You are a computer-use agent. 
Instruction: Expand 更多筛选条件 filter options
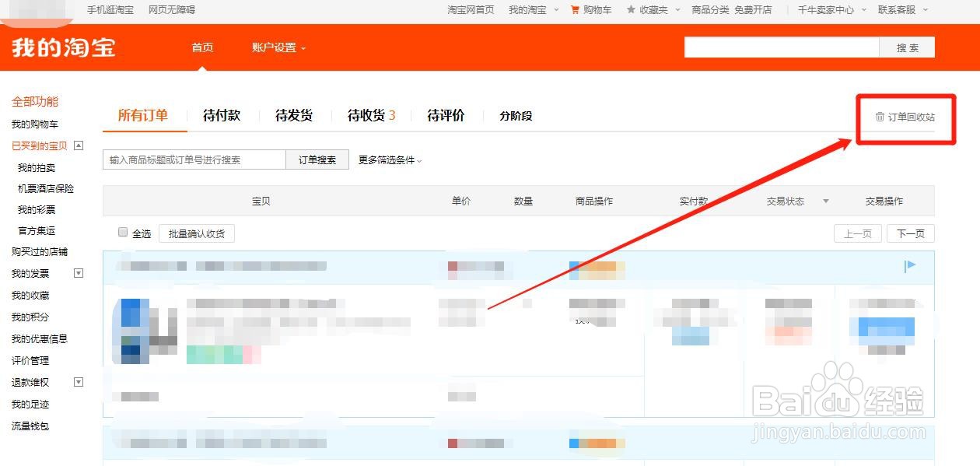coord(390,160)
